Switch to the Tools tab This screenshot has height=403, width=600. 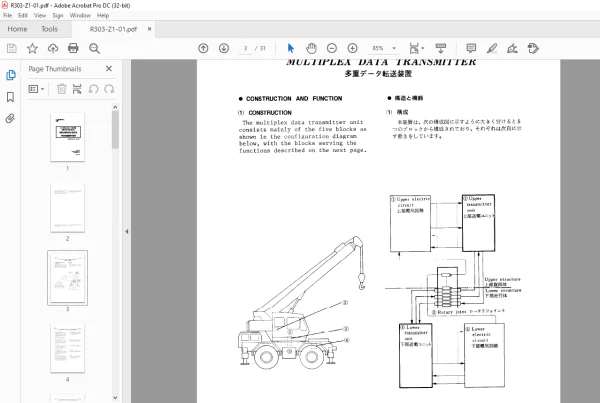(49, 29)
